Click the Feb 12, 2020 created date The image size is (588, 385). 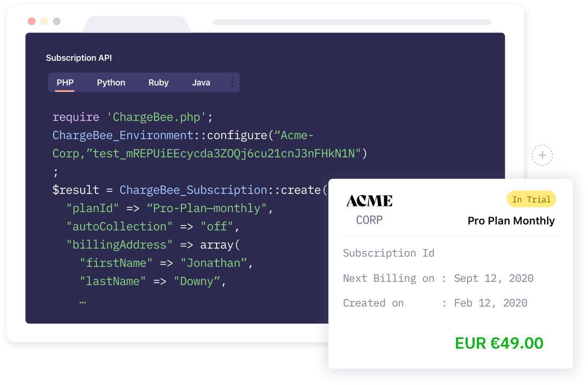[x=491, y=303]
